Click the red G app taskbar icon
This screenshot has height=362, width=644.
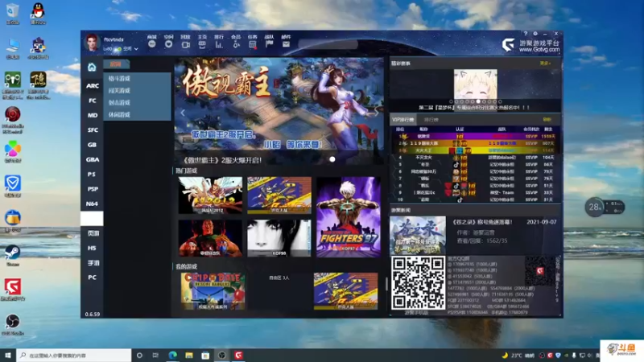point(238,355)
